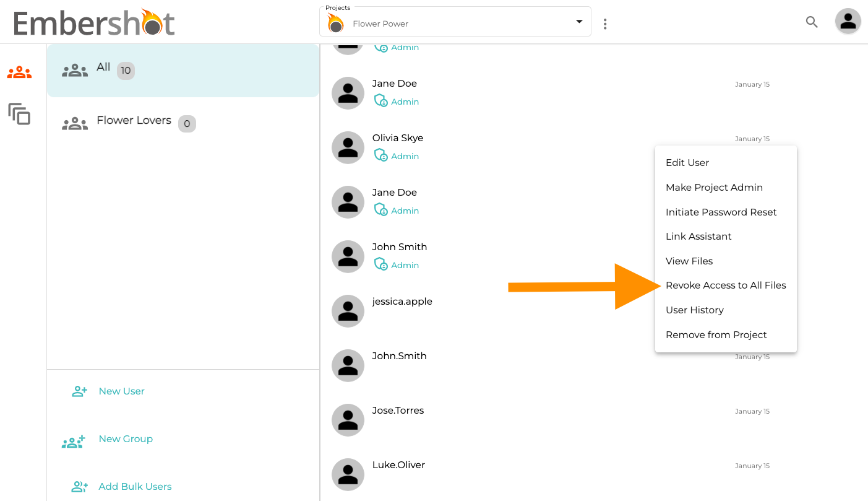Image resolution: width=868 pixels, height=501 pixels.
Task: Open the profile account avatar
Action: tap(848, 22)
